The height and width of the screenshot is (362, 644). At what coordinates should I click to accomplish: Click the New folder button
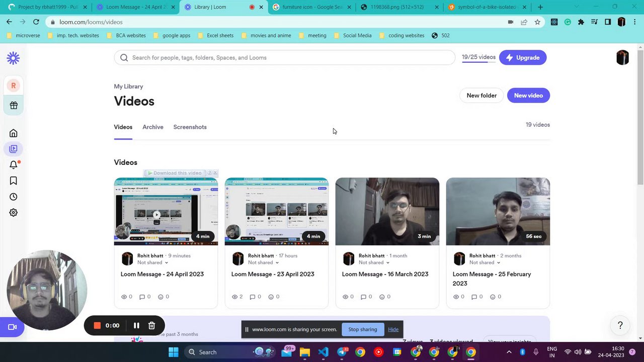coord(481,96)
